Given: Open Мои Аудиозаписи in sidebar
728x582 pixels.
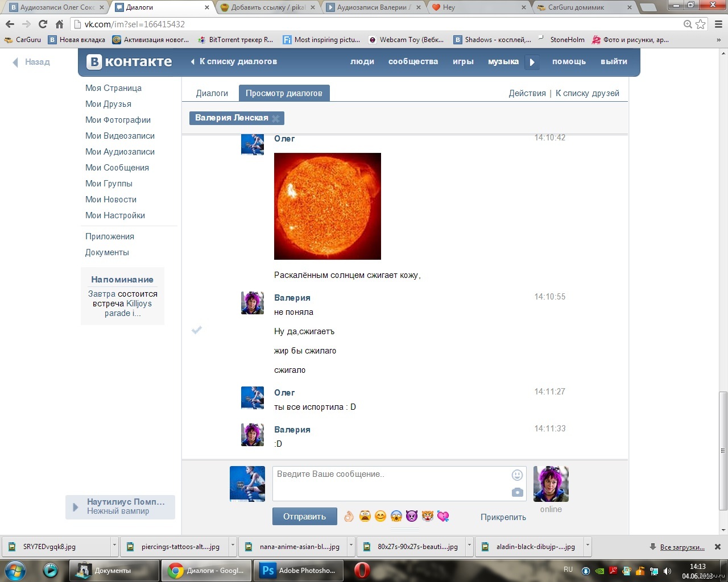Looking at the screenshot, I should [120, 152].
